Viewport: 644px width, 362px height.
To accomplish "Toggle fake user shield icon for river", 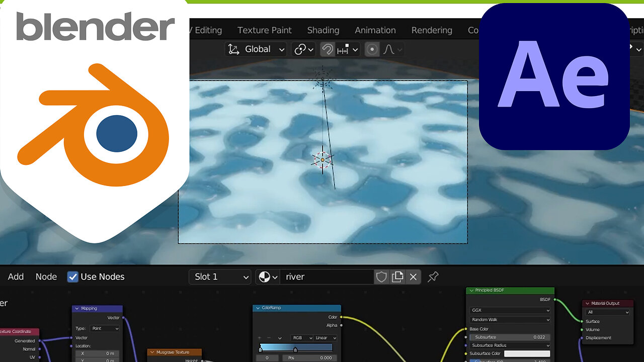I will (381, 277).
